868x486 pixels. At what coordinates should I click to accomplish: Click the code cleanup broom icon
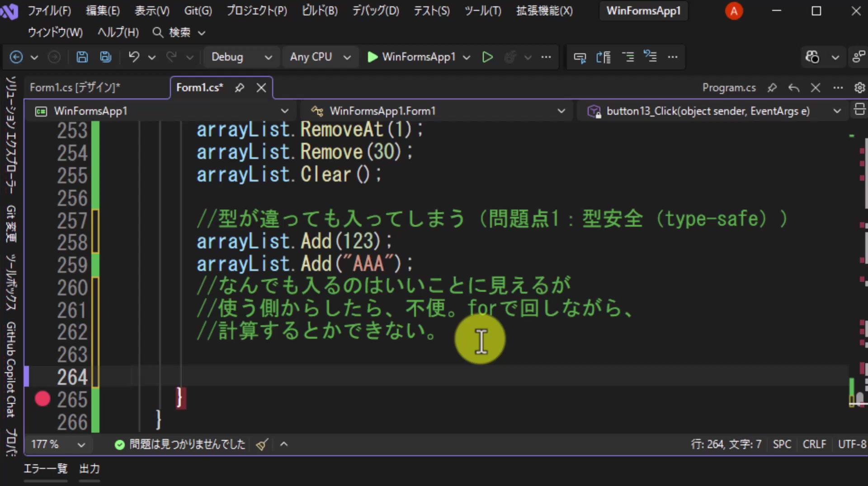(262, 444)
